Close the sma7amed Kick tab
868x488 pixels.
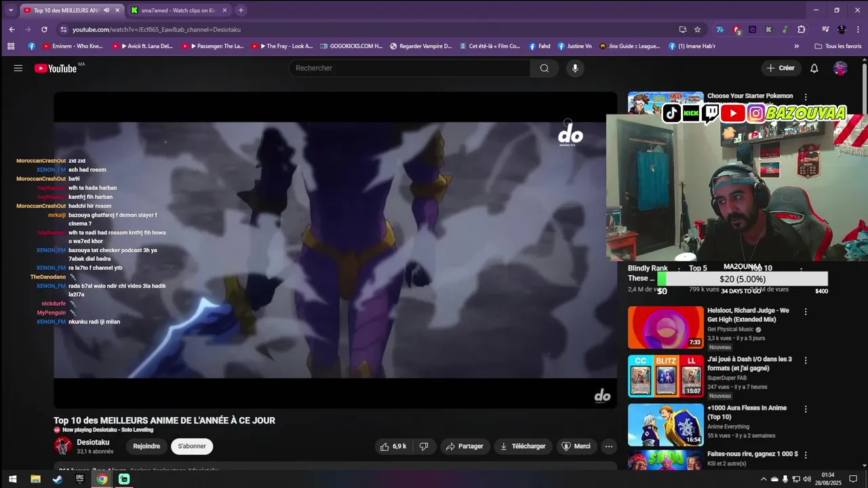(x=224, y=10)
